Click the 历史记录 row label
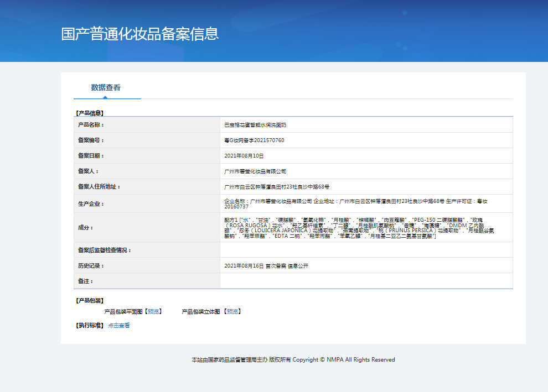Screen dimensions: 548x392 point(91,265)
